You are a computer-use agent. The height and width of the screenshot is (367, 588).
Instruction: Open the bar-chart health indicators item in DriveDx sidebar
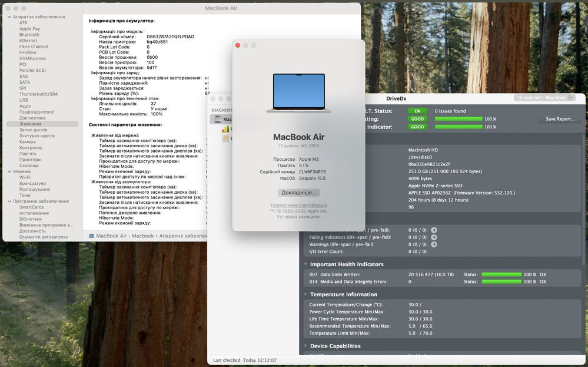click(x=225, y=129)
